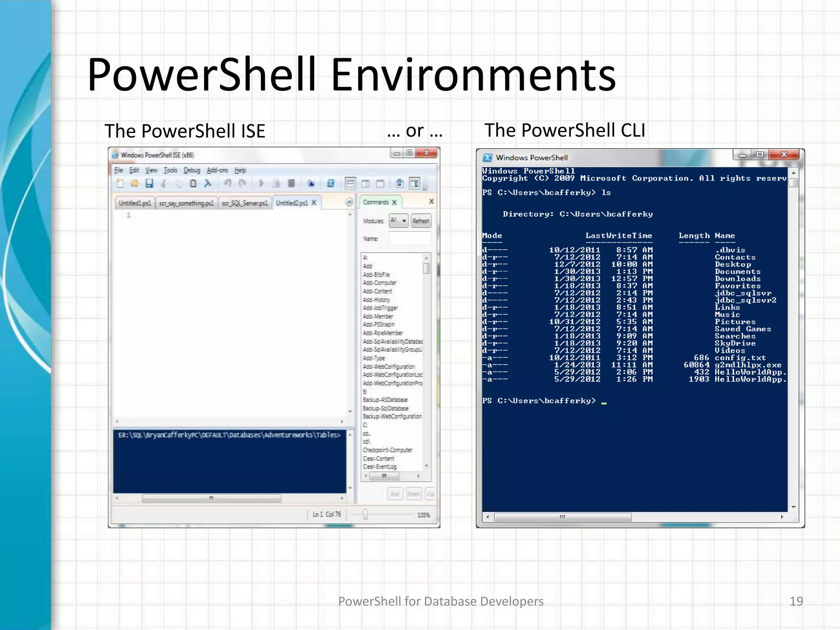Toggle show script pane right layout
840x630 pixels.
pyautogui.click(x=365, y=184)
